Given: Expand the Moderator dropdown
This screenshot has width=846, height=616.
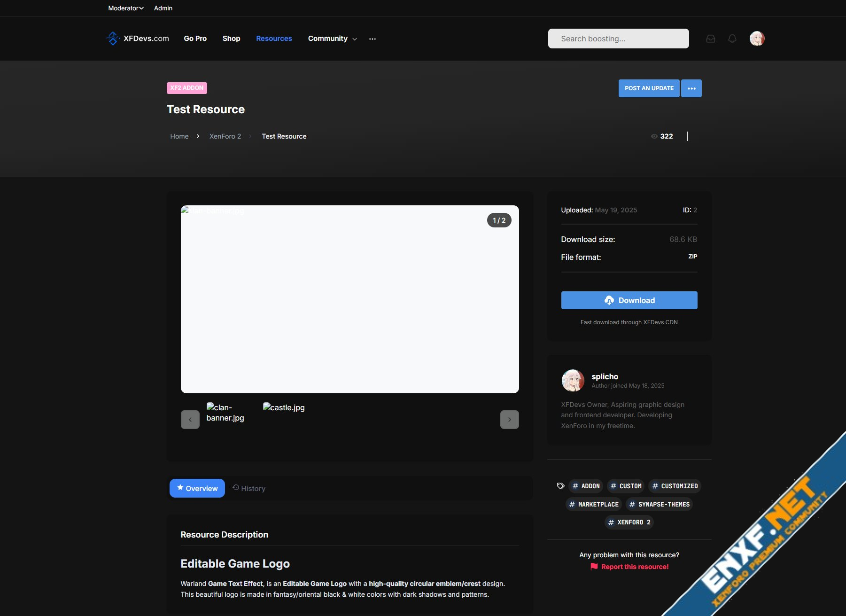Looking at the screenshot, I should point(125,8).
